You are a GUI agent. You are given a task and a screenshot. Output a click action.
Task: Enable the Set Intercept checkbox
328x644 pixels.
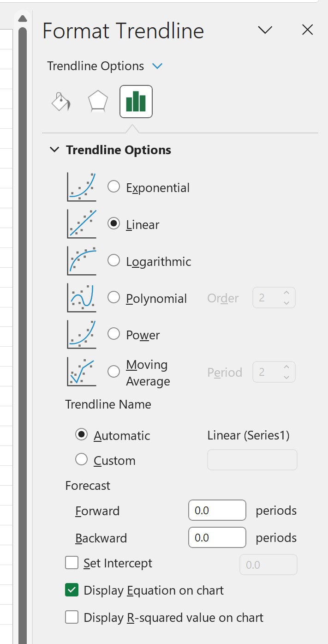click(x=72, y=563)
